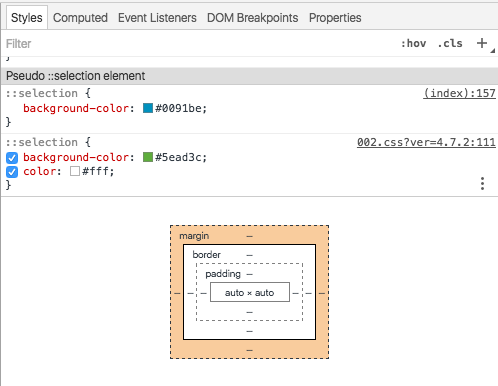Click the border-top dash value in box model
498x386 pixels.
click(x=250, y=255)
